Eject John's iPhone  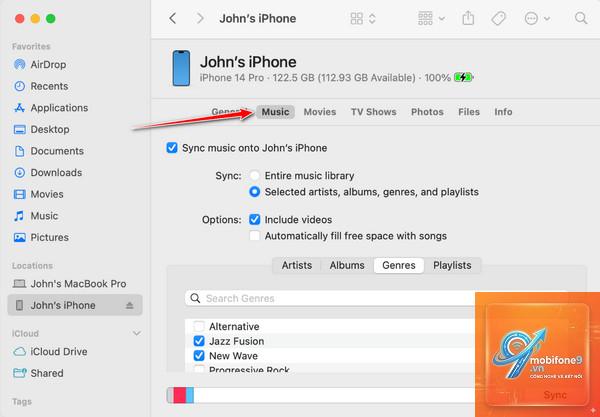(130, 305)
